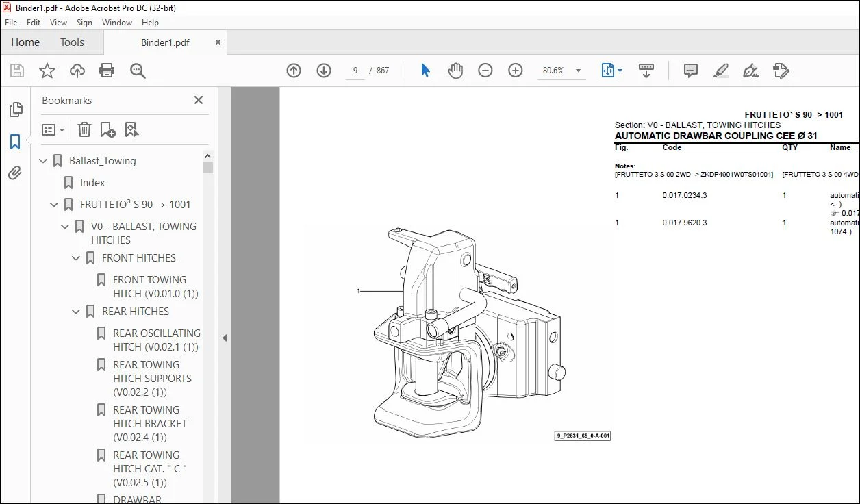
Task: Delete selected bookmark trash icon
Action: pyautogui.click(x=84, y=129)
